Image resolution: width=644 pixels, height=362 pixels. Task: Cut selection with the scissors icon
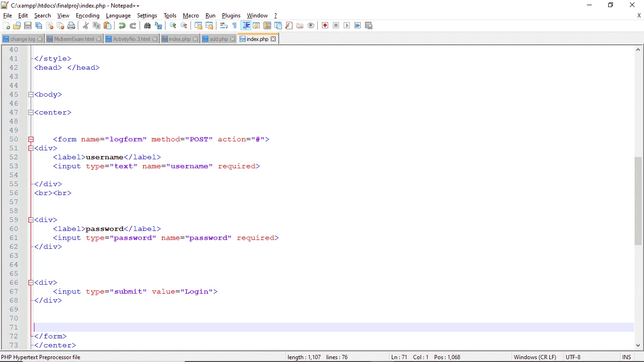[x=86, y=25]
